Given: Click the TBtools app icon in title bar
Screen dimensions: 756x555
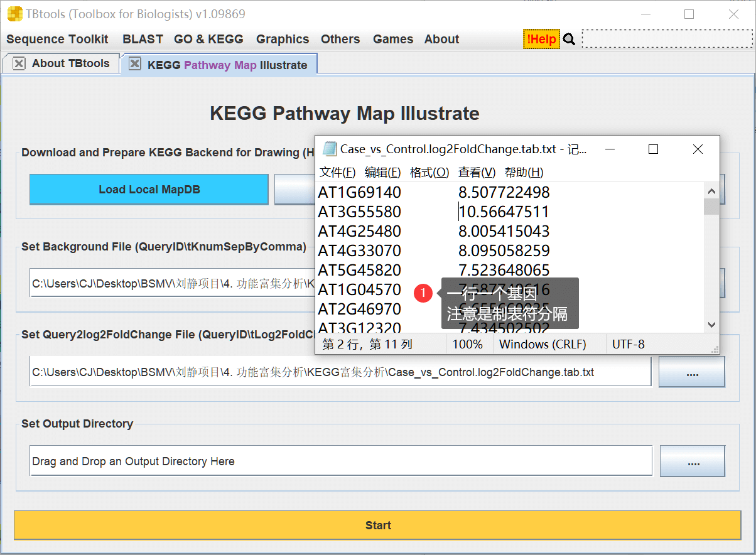Looking at the screenshot, I should (x=14, y=14).
